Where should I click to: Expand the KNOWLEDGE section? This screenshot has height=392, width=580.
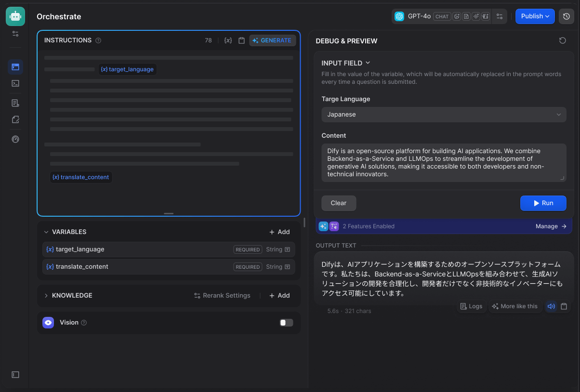click(x=47, y=296)
